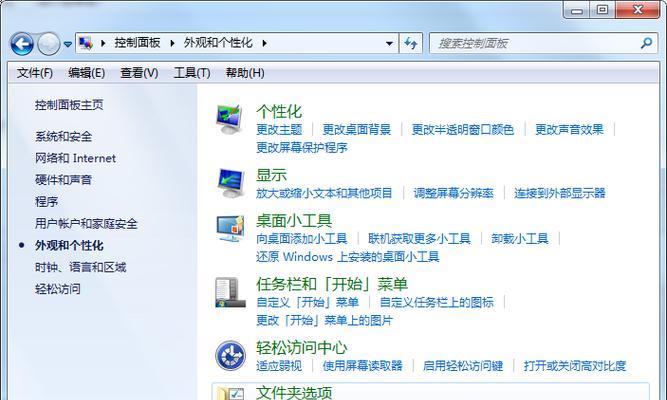
Task: Open the 文件(F) menu
Action: [x=34, y=73]
